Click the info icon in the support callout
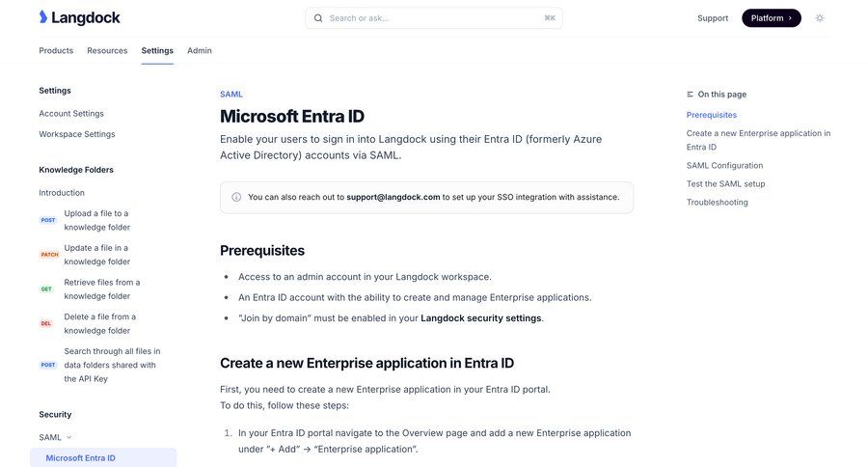 pyautogui.click(x=236, y=197)
